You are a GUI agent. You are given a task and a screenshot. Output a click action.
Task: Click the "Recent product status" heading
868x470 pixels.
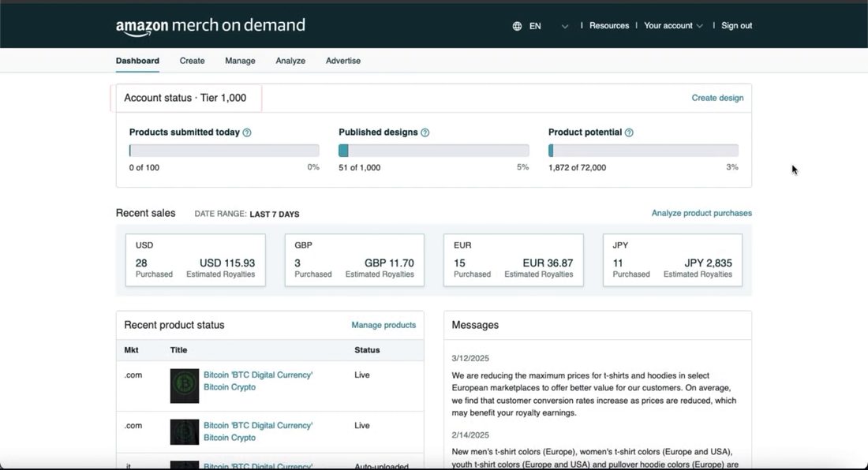tap(174, 325)
